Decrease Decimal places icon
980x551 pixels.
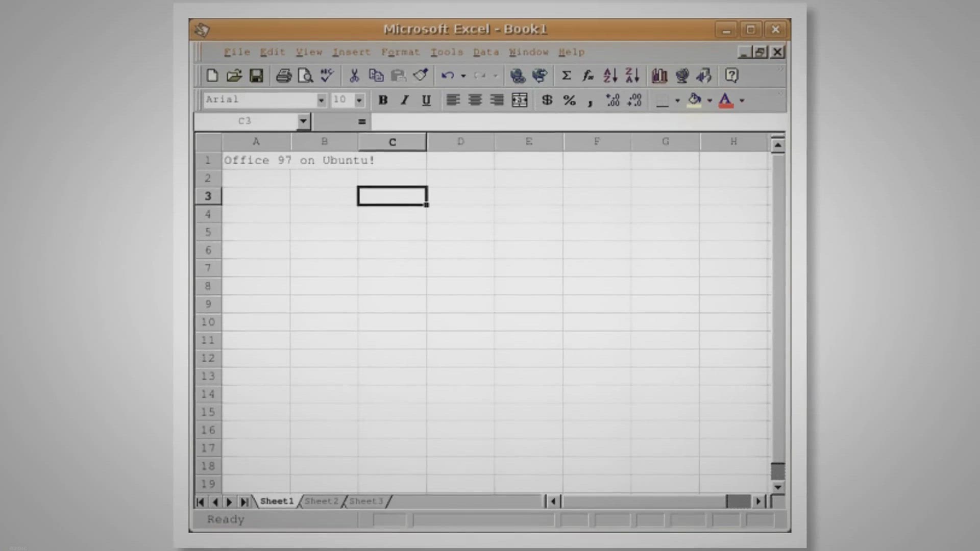coord(634,100)
